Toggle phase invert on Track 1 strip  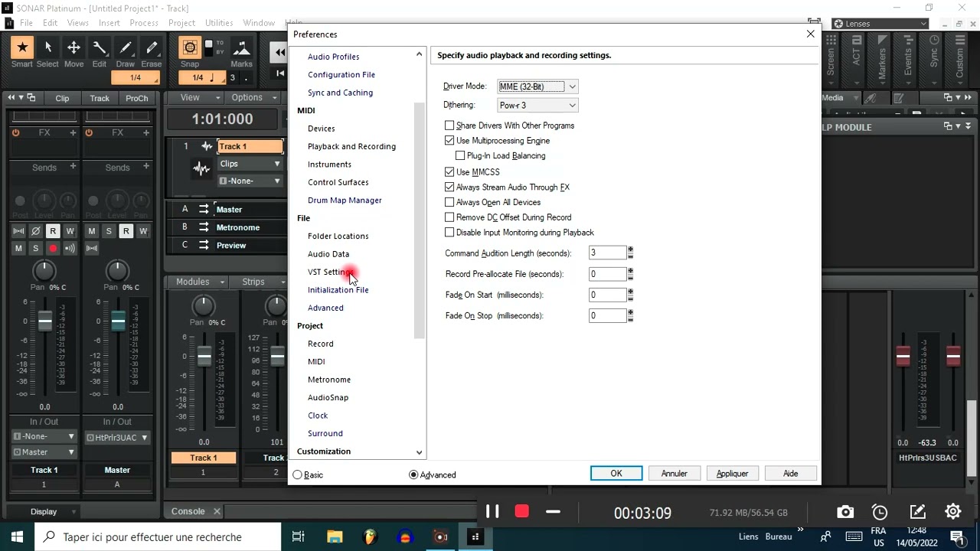pyautogui.click(x=35, y=231)
